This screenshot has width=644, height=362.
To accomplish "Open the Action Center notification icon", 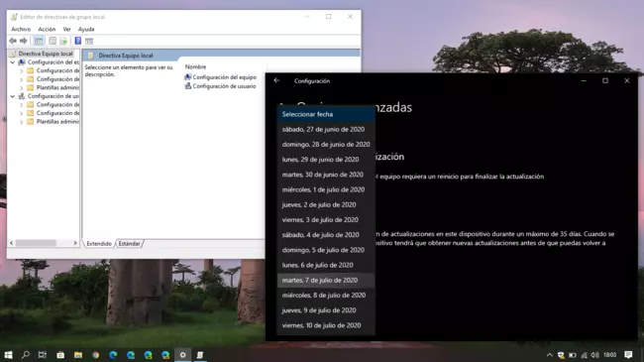I will (628, 355).
